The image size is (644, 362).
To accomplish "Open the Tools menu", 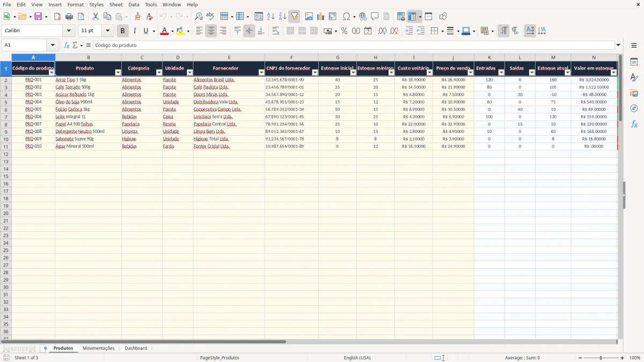I will pyautogui.click(x=151, y=4).
